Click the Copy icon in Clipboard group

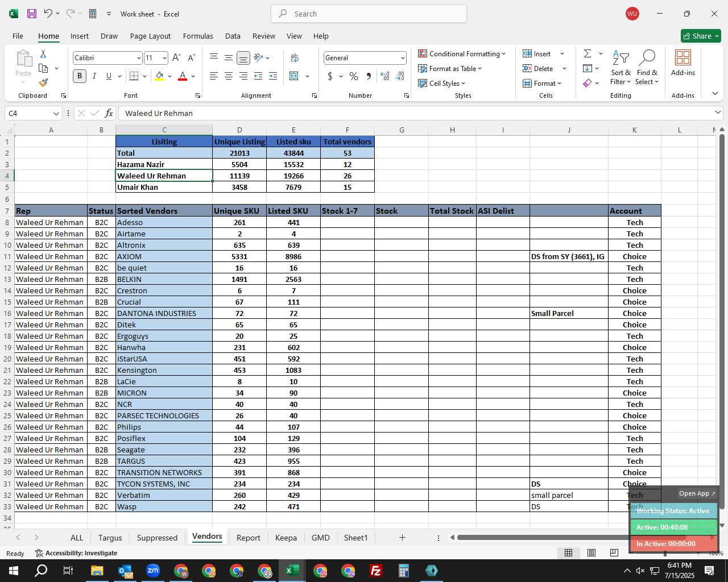coord(43,68)
